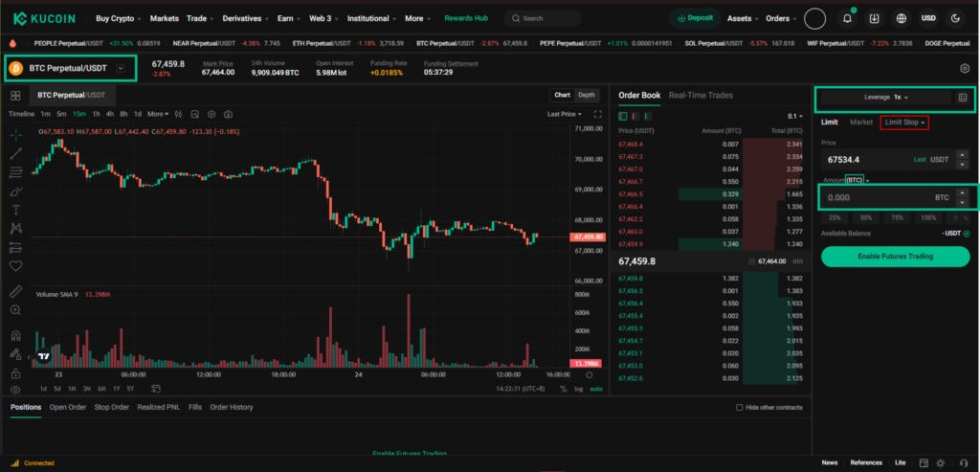Open the candlestick chart style icon
Viewport: 980px width, 472px height.
[179, 114]
